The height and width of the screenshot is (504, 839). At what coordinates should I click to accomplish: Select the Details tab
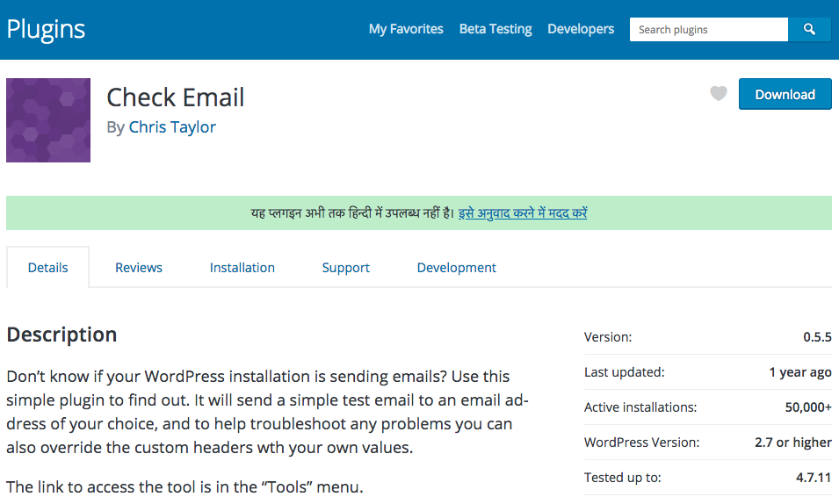pos(47,268)
